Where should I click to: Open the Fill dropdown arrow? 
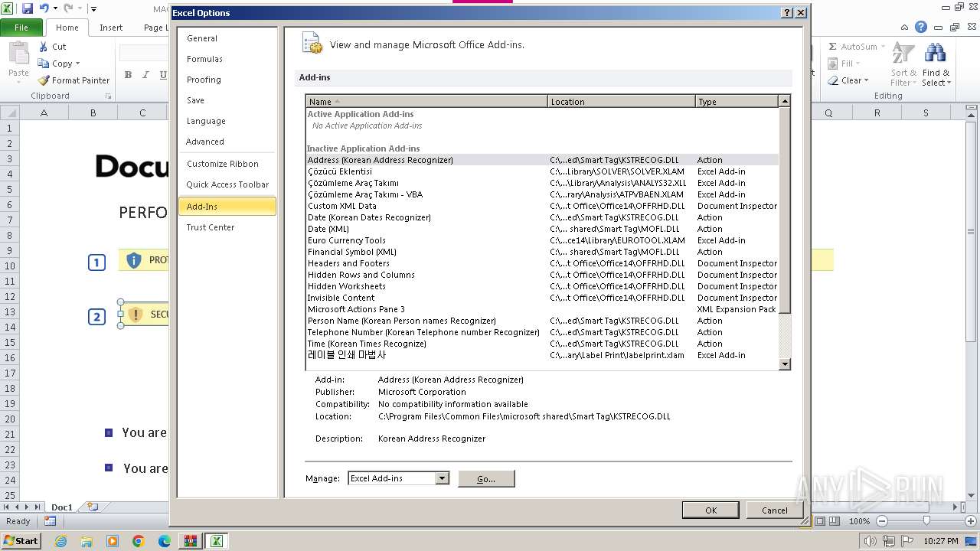point(857,64)
